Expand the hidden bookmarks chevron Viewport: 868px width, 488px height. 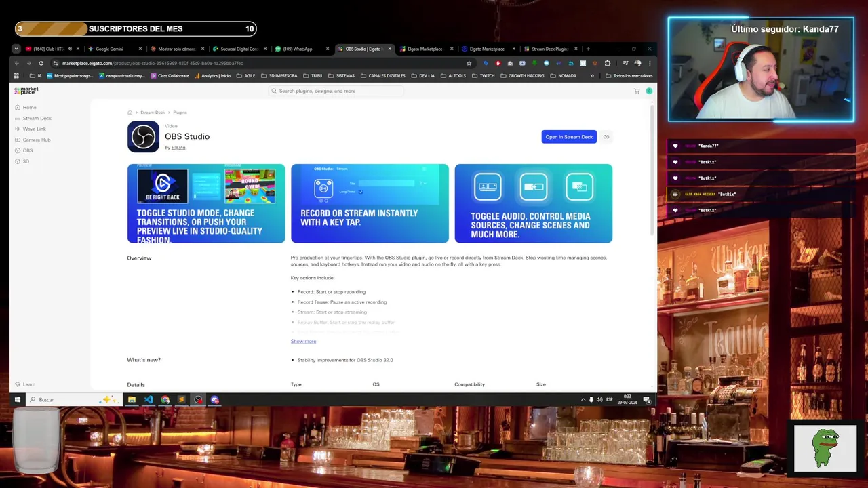[592, 76]
